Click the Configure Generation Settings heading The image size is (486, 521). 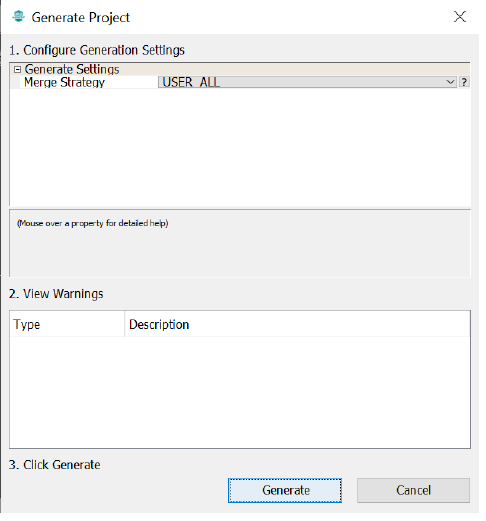97,50
